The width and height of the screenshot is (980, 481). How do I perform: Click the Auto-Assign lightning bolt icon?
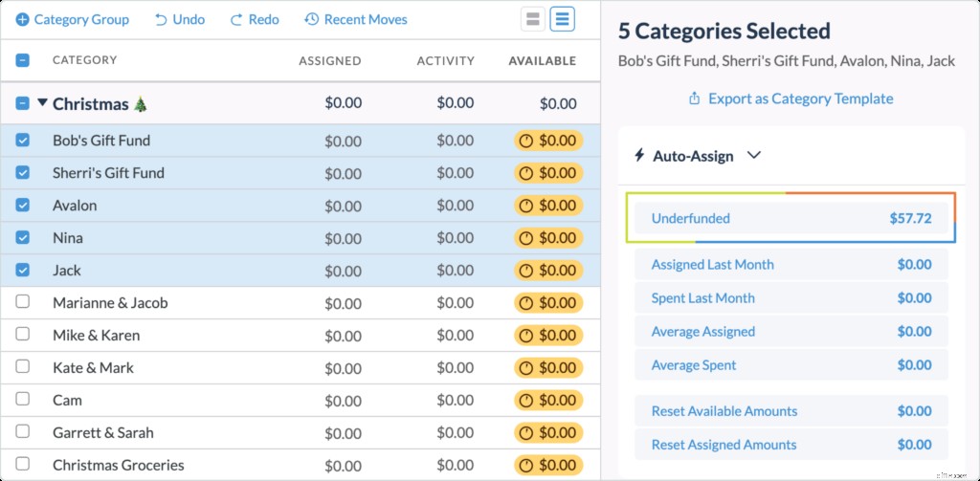[639, 155]
